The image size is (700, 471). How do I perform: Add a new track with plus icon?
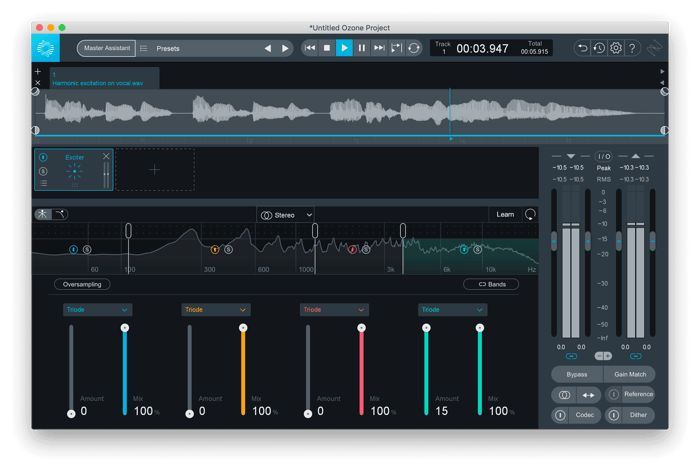point(38,71)
